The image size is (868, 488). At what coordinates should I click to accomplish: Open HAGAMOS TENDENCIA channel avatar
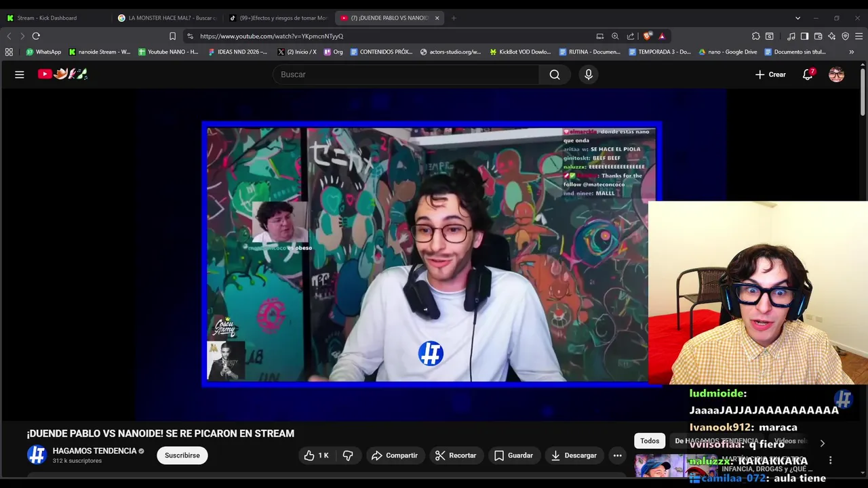tap(37, 455)
